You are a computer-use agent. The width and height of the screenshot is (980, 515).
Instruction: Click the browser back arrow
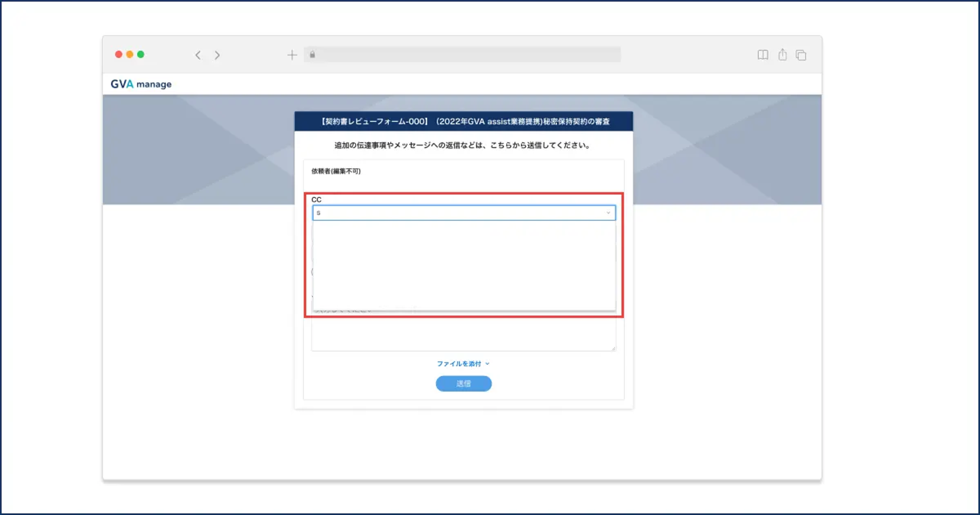click(198, 55)
